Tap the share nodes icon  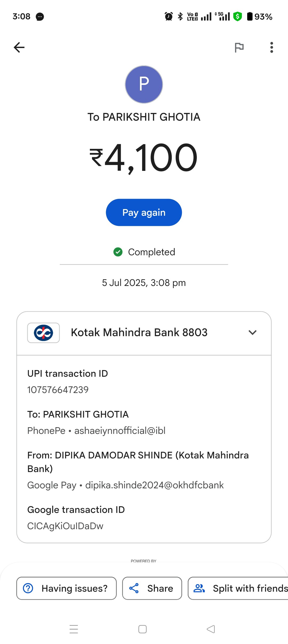(134, 588)
